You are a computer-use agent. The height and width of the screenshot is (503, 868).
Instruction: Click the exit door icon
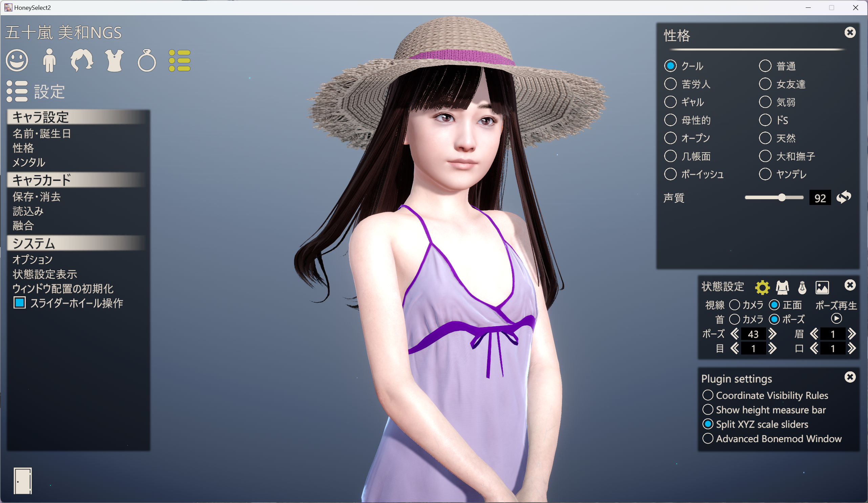pyautogui.click(x=23, y=481)
